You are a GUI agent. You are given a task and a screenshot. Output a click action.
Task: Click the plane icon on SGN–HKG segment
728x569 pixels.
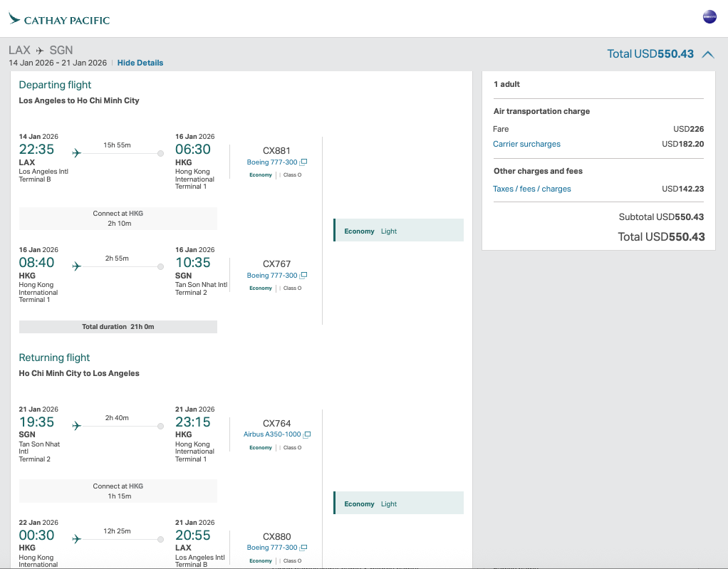tap(77, 426)
